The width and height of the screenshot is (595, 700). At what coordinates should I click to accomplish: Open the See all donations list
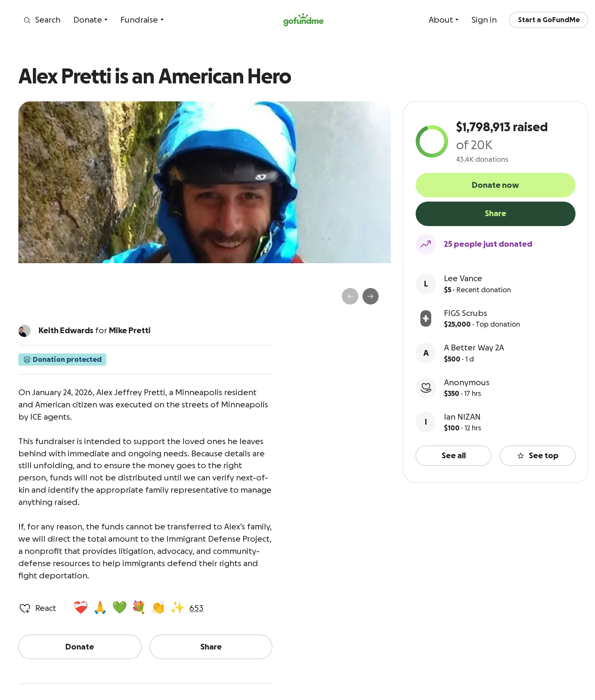[453, 456]
